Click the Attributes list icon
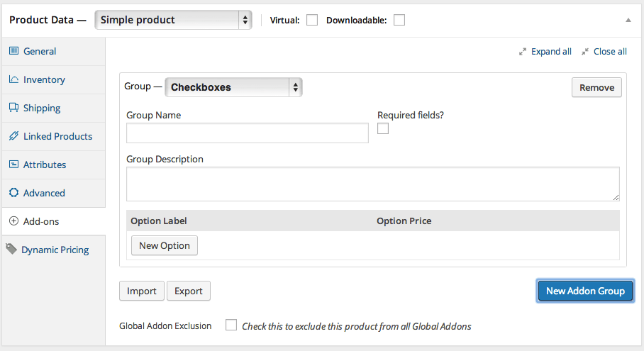Image resolution: width=644 pixels, height=351 pixels. point(13,165)
